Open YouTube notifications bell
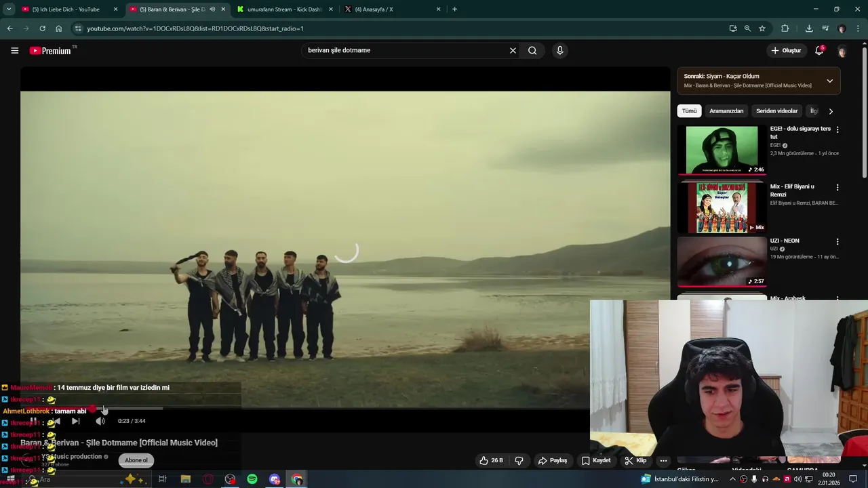This screenshot has height=488, width=868. pyautogui.click(x=819, y=50)
